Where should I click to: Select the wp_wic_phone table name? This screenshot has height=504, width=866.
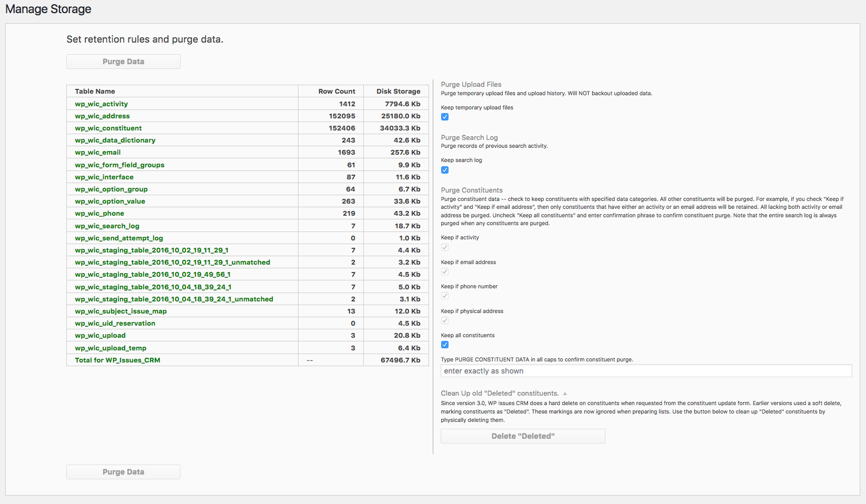(x=99, y=214)
